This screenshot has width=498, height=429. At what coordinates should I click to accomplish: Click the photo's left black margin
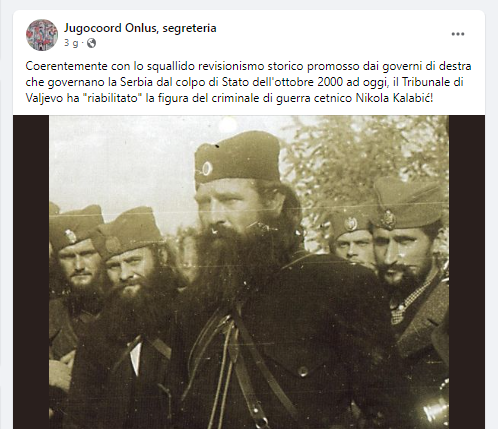click(31, 272)
